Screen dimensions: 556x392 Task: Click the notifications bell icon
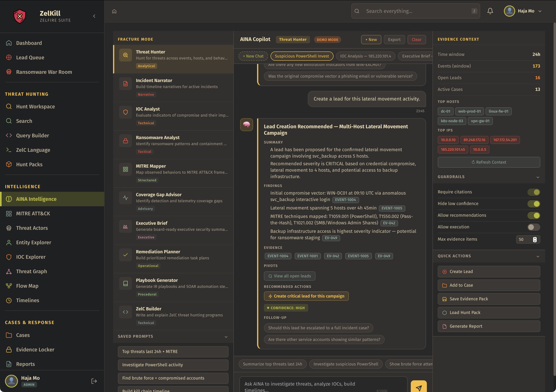click(490, 11)
